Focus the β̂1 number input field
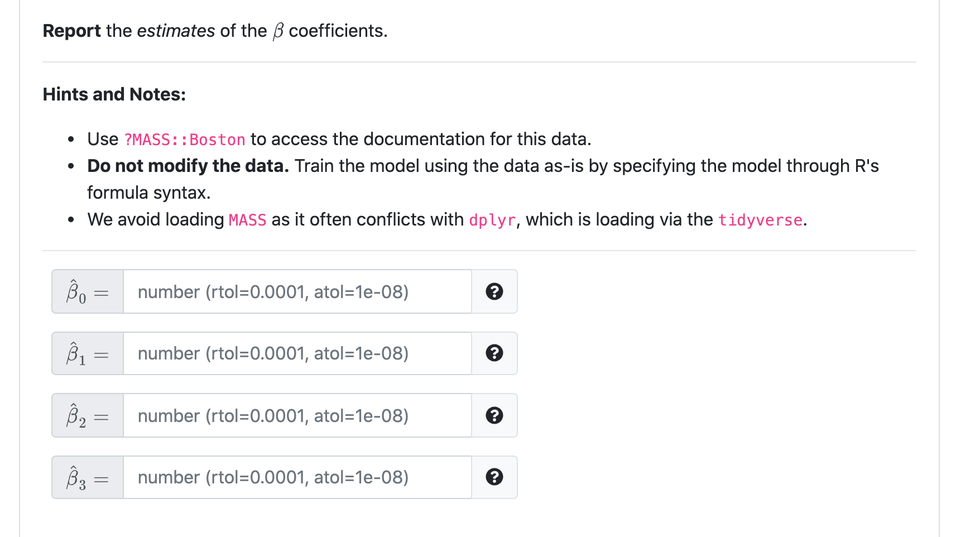Screen dimensions: 980x537 [x=297, y=353]
